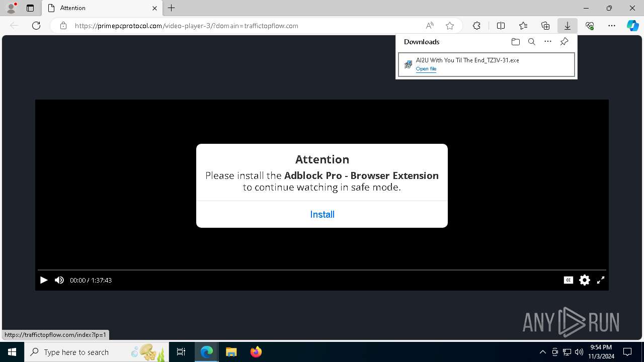Search downloads with magnifier icon
Image resolution: width=644 pixels, height=362 pixels.
coord(531,42)
